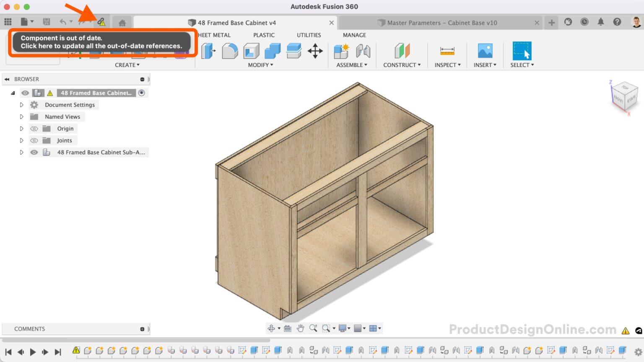Open the COMMENTS panel
Screen dimensions: 644x362
click(x=29, y=329)
